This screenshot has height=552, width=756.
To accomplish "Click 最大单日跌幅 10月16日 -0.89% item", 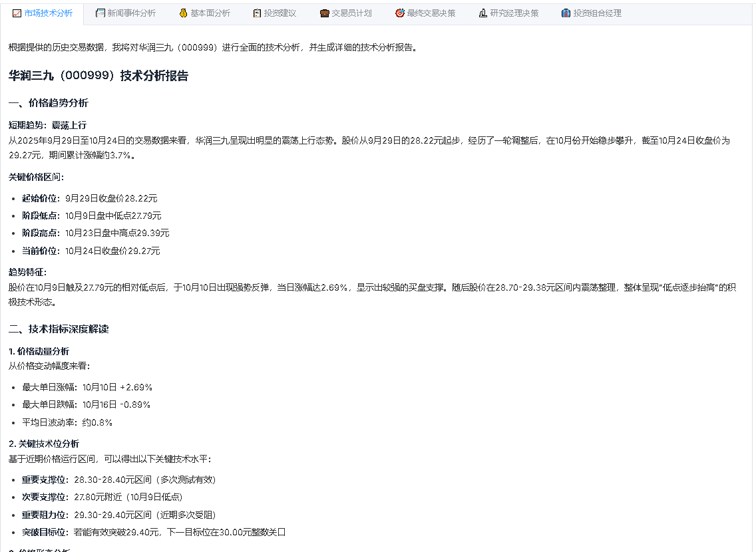I will (87, 404).
